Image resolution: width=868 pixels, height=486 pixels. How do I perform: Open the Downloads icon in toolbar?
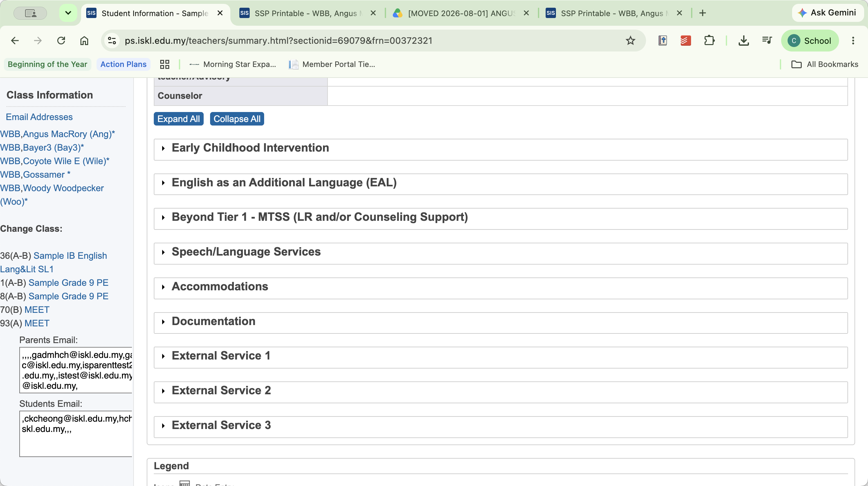coord(743,41)
